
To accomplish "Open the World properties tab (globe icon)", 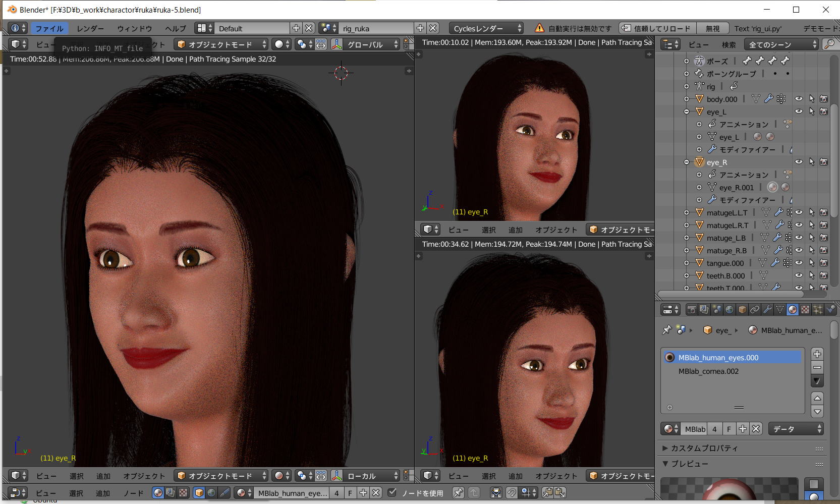I will coord(730,309).
